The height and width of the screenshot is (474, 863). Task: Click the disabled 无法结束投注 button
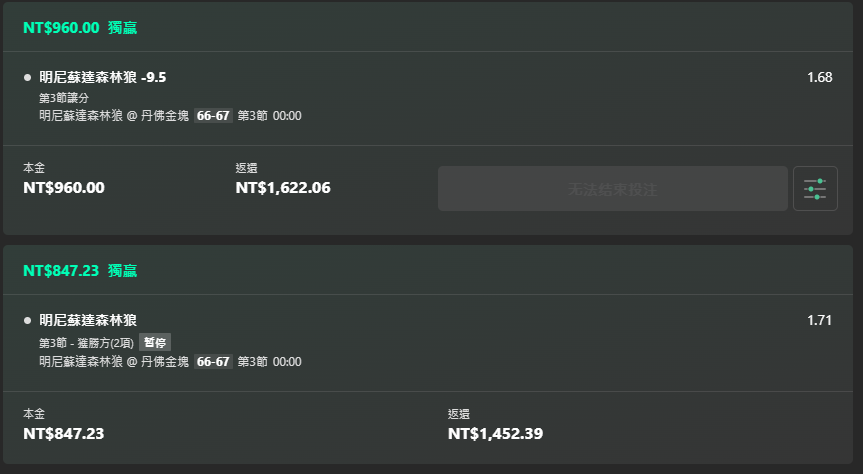click(x=613, y=189)
